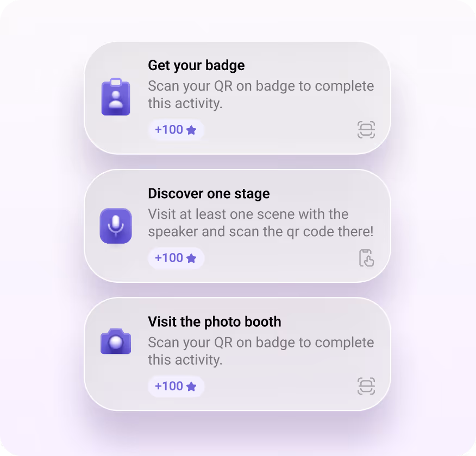The image size is (476, 456).
Task: Open the QR scanner on the badge card
Action: tap(366, 130)
